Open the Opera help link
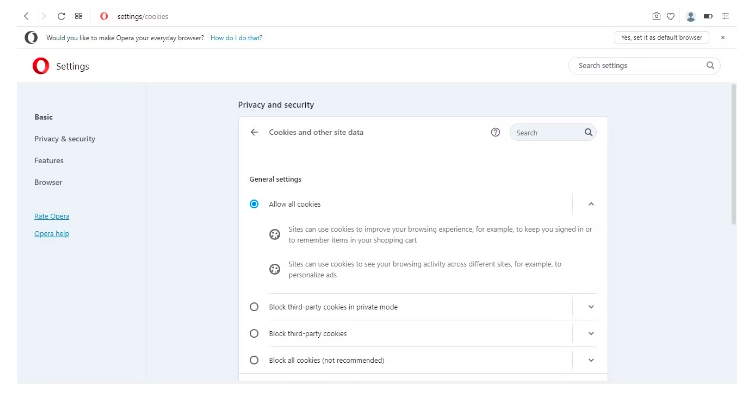This screenshot has width=752, height=396. click(52, 233)
